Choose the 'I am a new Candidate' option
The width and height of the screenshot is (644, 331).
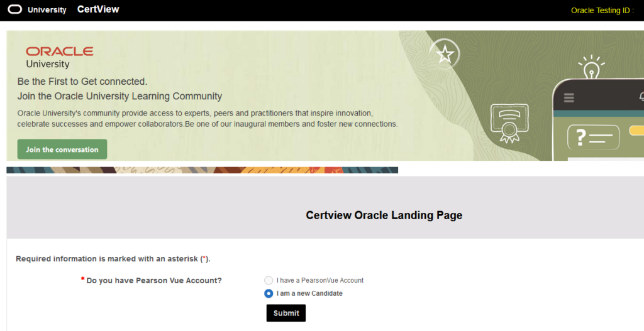coord(269,293)
